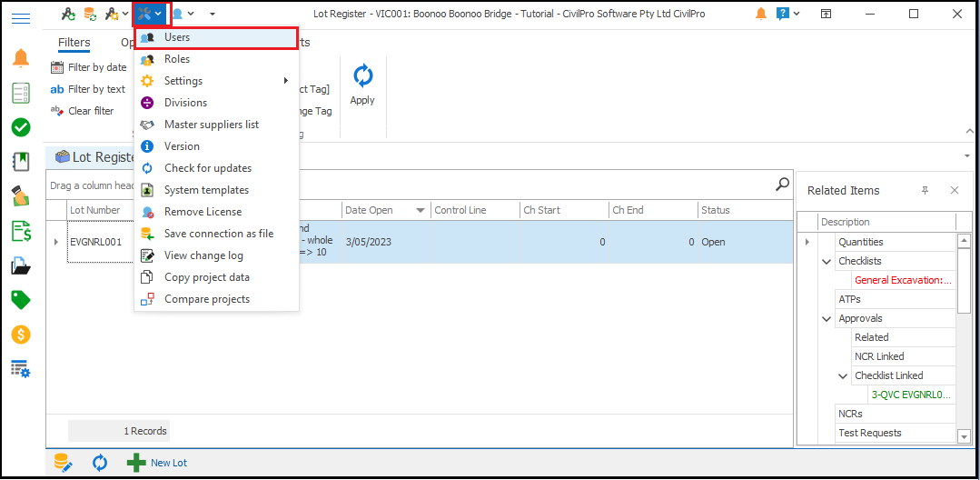The height and width of the screenshot is (480, 980).
Task: Click the refresh icon in bottom bar
Action: click(100, 463)
